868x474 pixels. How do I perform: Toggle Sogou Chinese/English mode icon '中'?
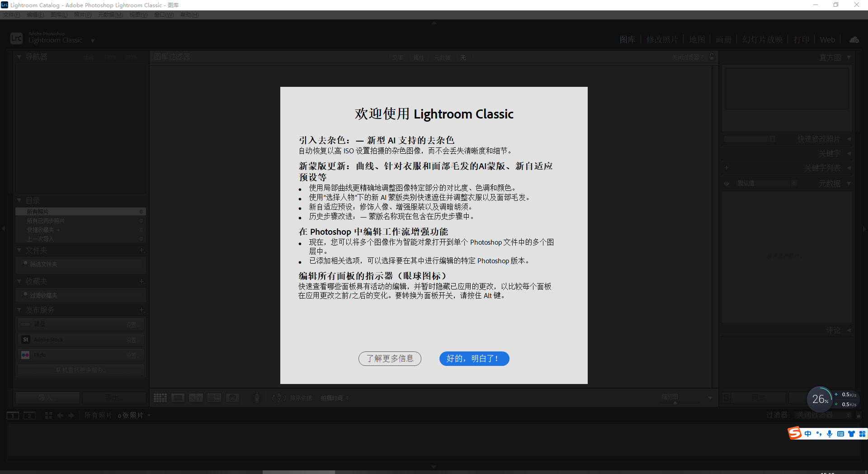coord(808,434)
